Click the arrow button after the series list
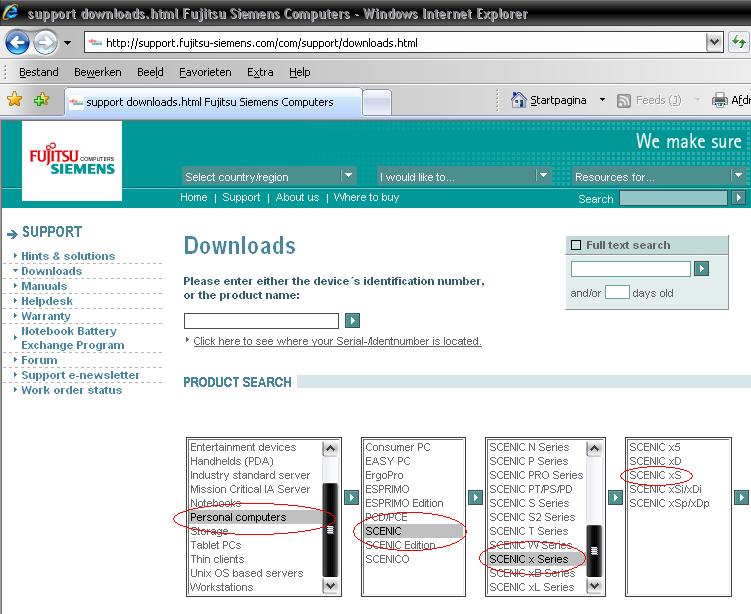This screenshot has height=614, width=751. point(615,498)
